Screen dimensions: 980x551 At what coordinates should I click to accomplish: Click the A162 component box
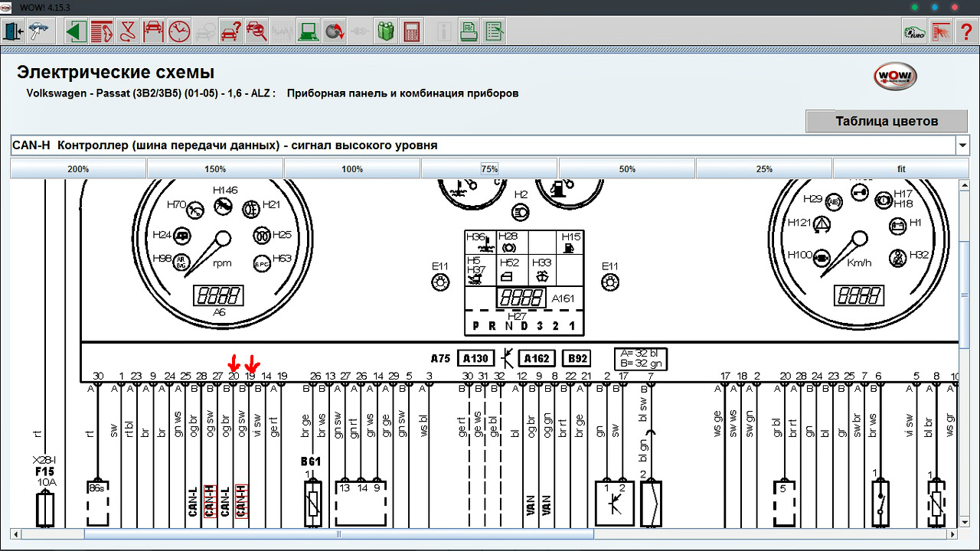pyautogui.click(x=536, y=358)
